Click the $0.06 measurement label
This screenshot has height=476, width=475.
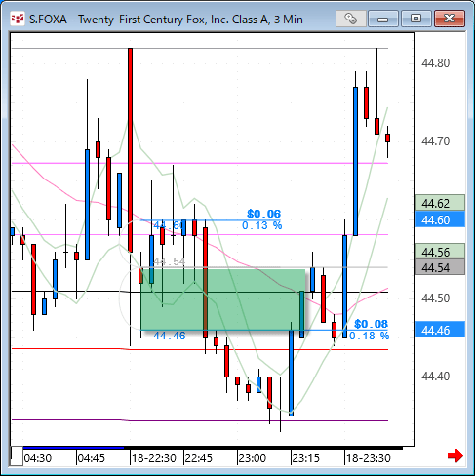[263, 214]
